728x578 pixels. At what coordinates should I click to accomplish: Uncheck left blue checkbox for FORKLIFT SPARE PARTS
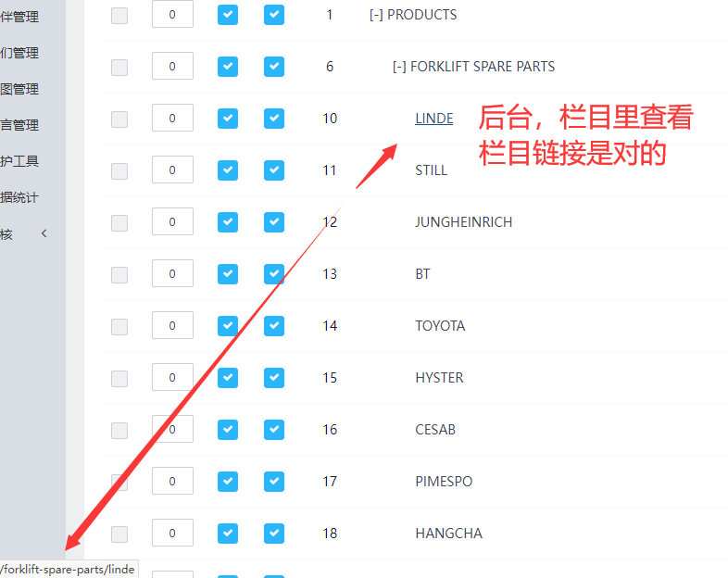point(228,67)
